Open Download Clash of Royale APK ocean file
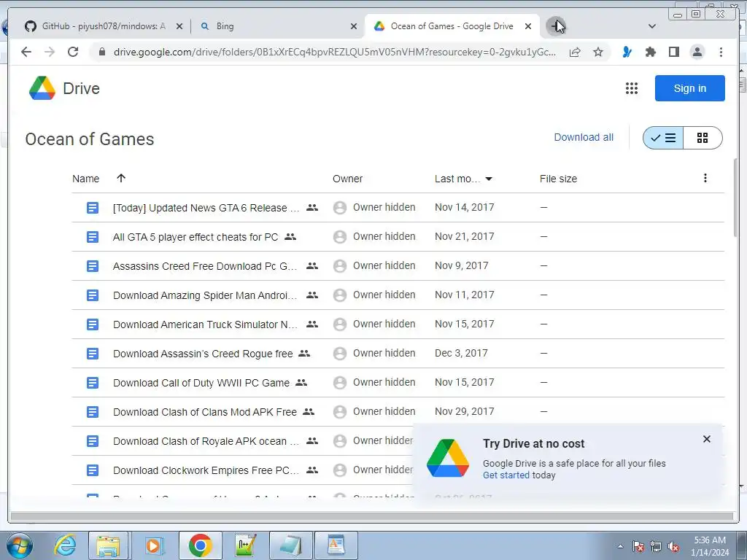747x560 pixels. (206, 441)
